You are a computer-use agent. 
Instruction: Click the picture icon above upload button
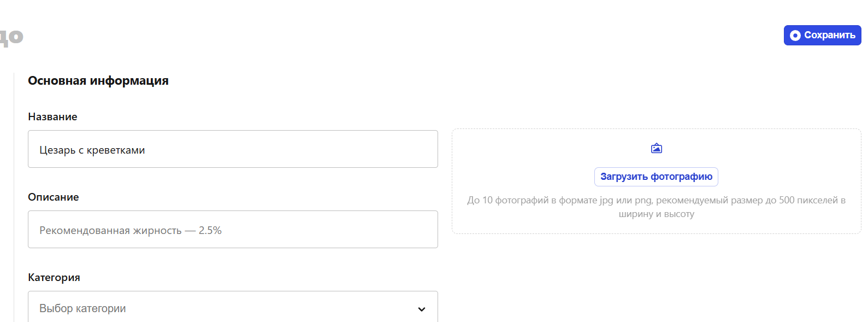[x=657, y=148]
